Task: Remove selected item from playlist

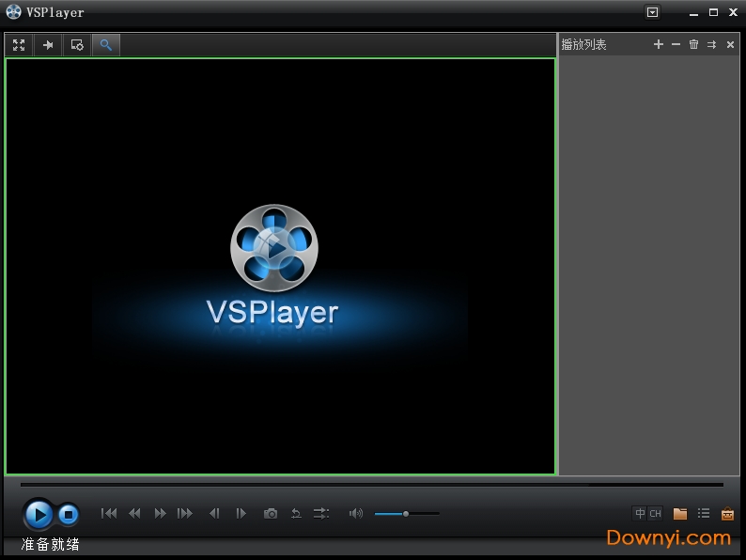Action: click(676, 44)
